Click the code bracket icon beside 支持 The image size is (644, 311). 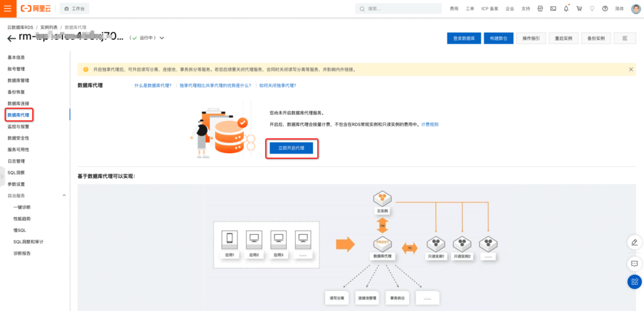pyautogui.click(x=540, y=8)
